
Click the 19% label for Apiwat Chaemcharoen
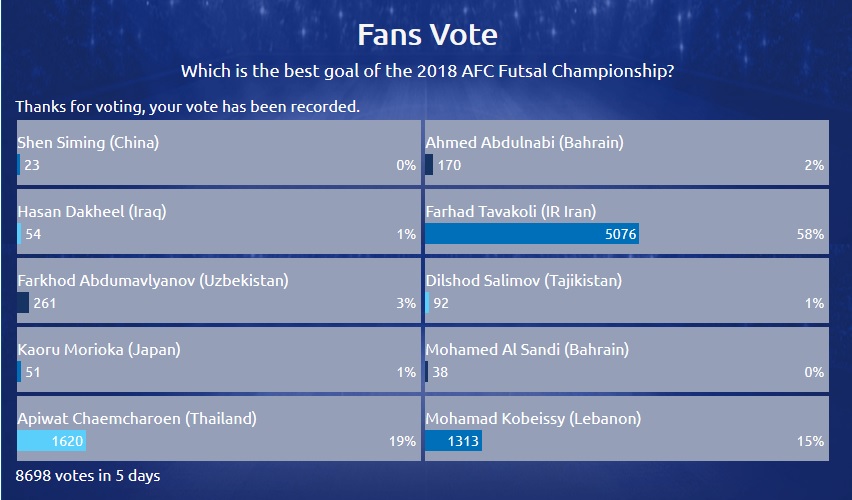pyautogui.click(x=402, y=441)
